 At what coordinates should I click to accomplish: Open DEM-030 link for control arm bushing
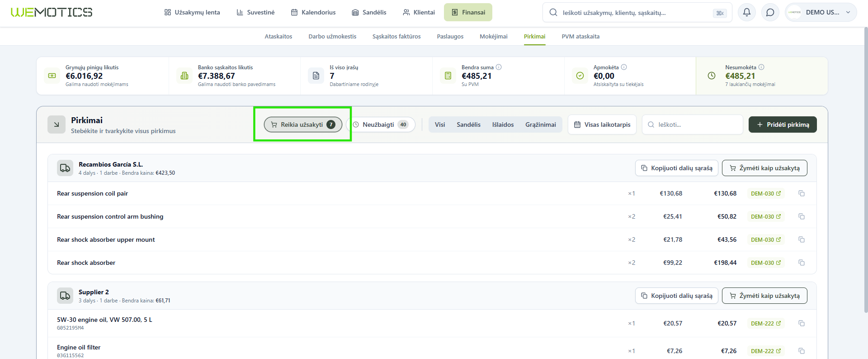766,216
